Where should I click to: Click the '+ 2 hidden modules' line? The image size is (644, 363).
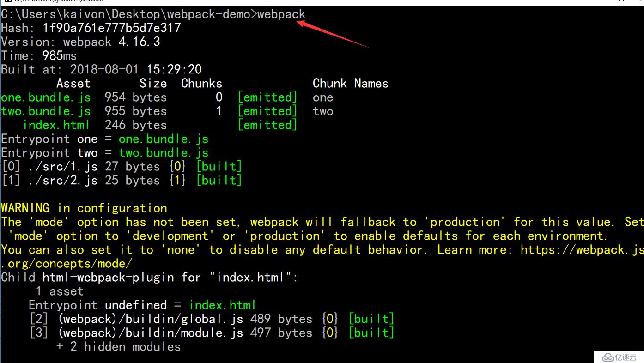pos(119,347)
